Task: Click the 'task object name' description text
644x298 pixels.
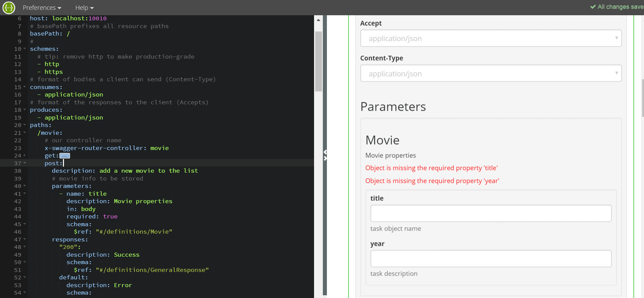Action: 396,229
